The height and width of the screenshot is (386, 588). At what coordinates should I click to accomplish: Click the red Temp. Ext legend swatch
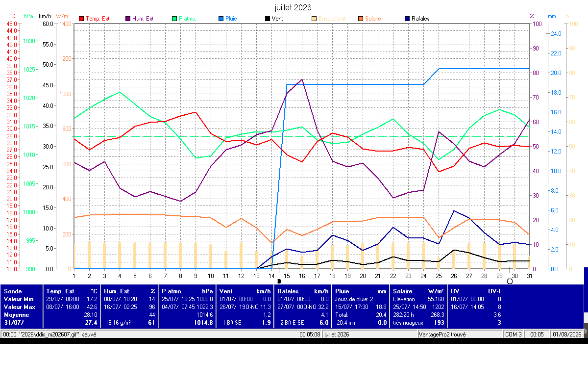(x=81, y=19)
